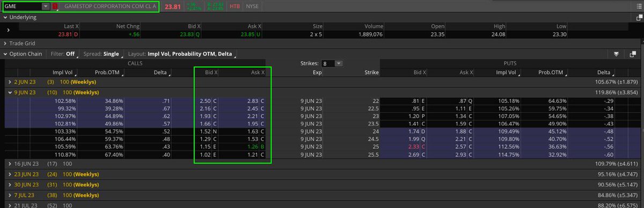Click the underlying Bid 23.83 value
Image resolution: width=644 pixels, height=208 pixels.
coord(187,34)
